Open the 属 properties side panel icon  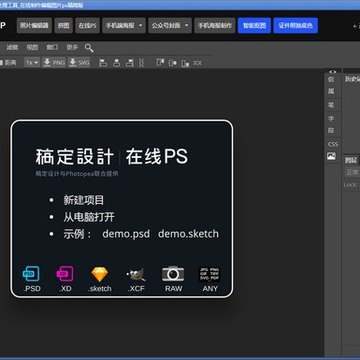(331, 91)
